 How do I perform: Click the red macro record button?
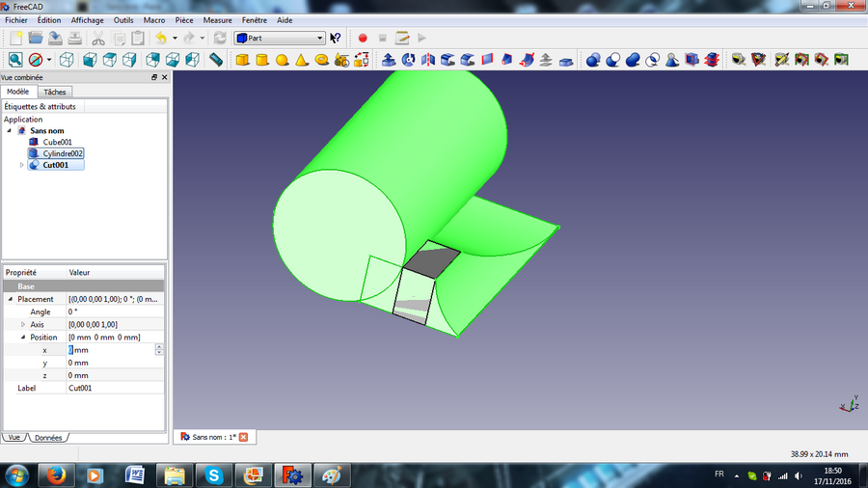click(363, 39)
